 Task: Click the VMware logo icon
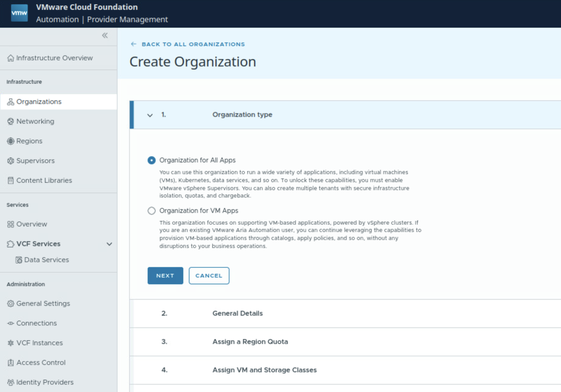pos(19,13)
